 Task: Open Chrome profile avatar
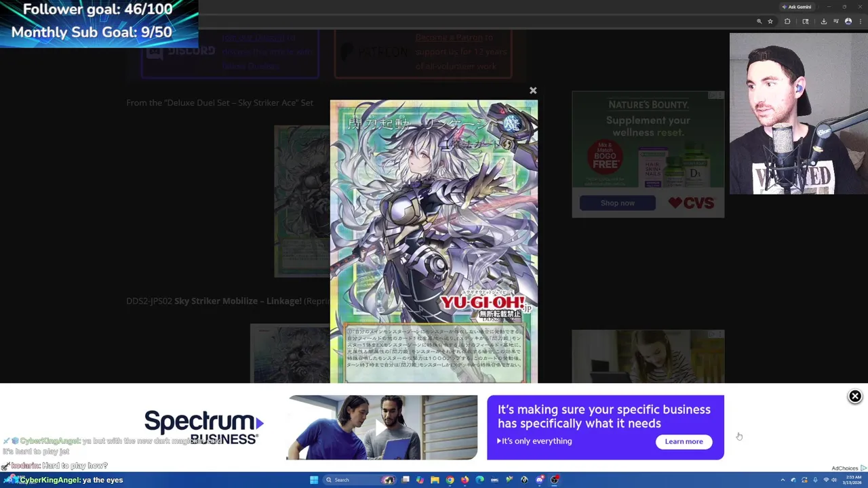pyautogui.click(x=848, y=22)
